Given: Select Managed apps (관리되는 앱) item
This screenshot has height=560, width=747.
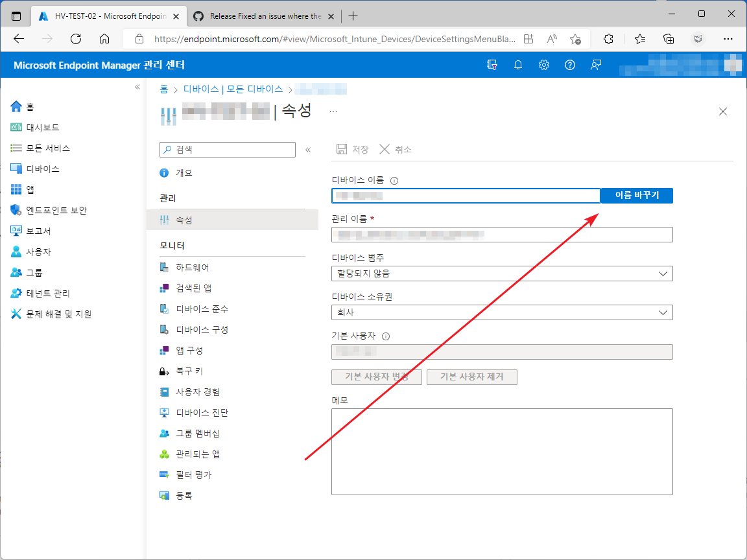Looking at the screenshot, I should (x=189, y=454).
